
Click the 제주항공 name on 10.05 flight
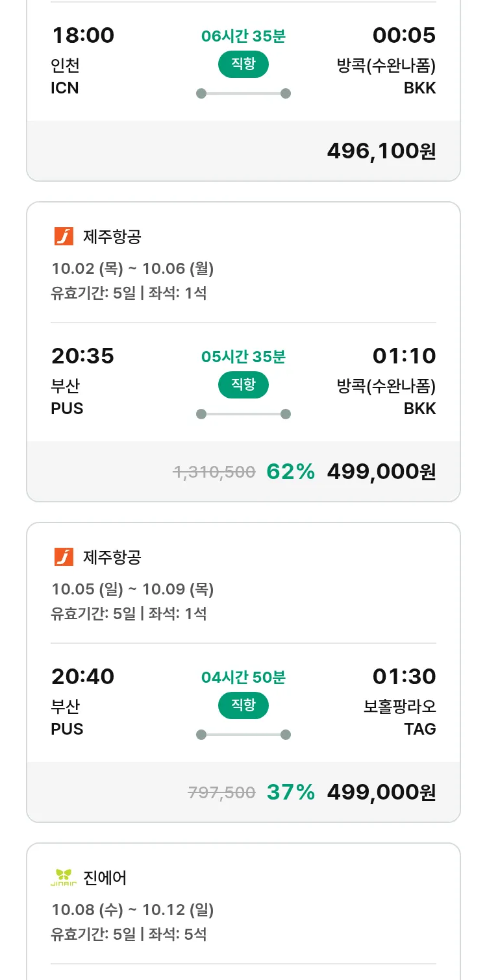(x=112, y=557)
